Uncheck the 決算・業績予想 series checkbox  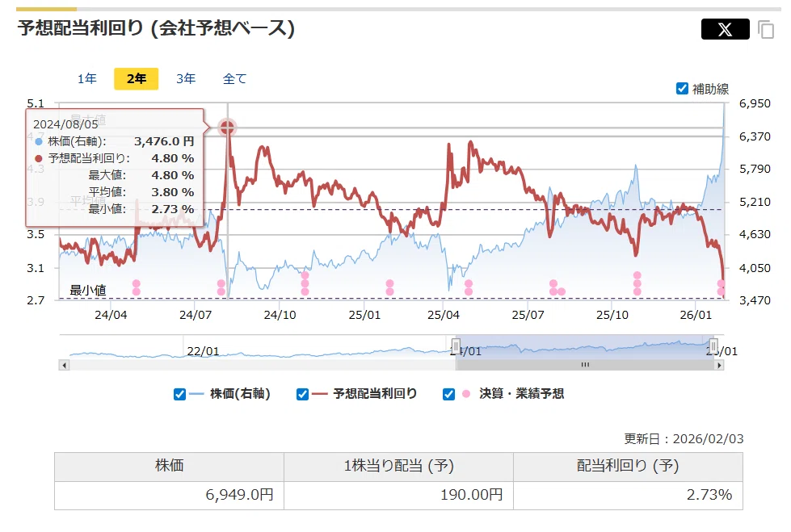(448, 394)
